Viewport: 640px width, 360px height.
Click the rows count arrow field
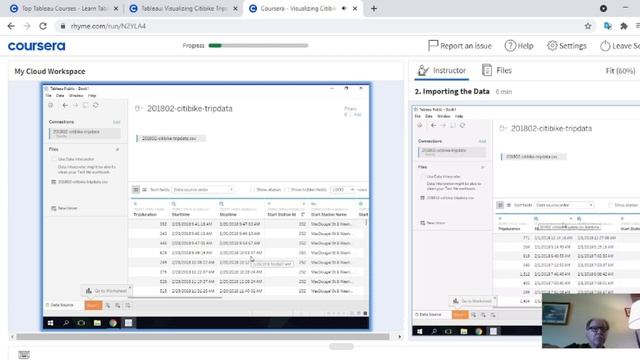click(x=342, y=190)
